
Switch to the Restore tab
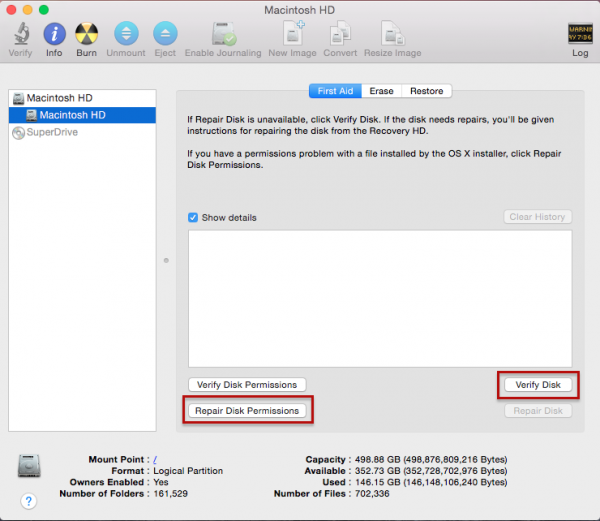[x=427, y=91]
